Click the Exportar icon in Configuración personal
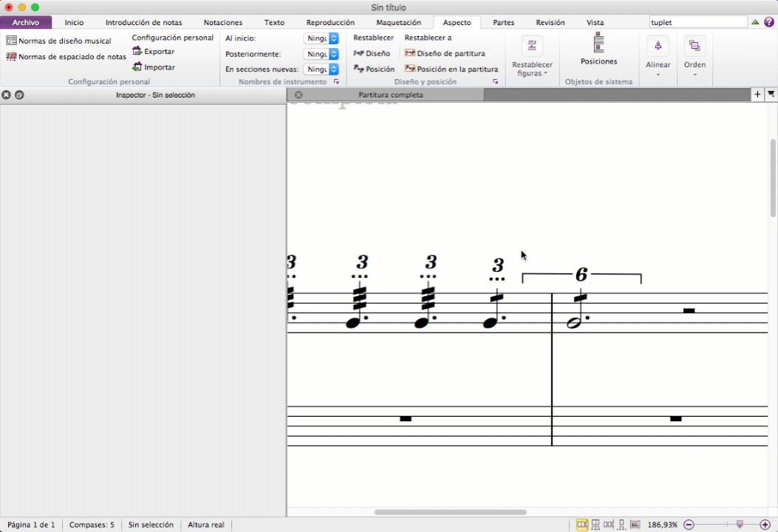778x532 pixels. [137, 52]
